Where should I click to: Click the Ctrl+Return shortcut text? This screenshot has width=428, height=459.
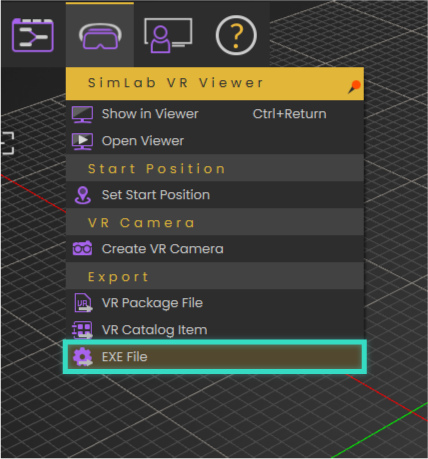pos(289,114)
